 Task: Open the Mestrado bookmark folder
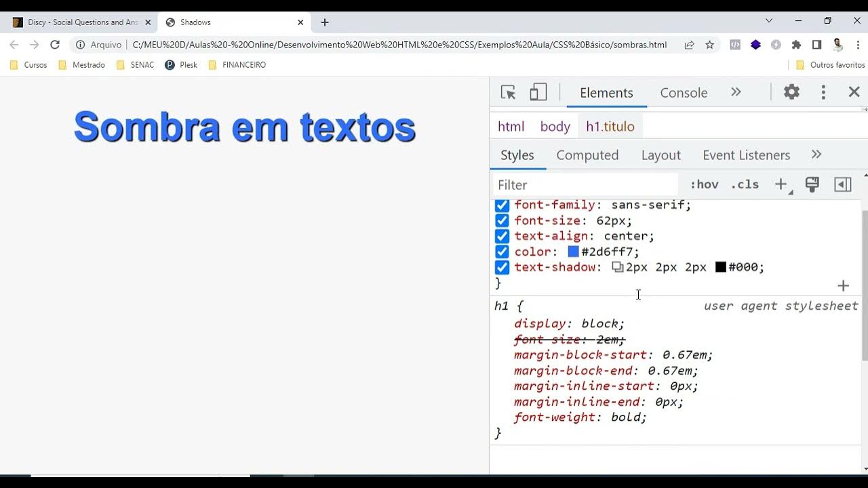point(81,65)
